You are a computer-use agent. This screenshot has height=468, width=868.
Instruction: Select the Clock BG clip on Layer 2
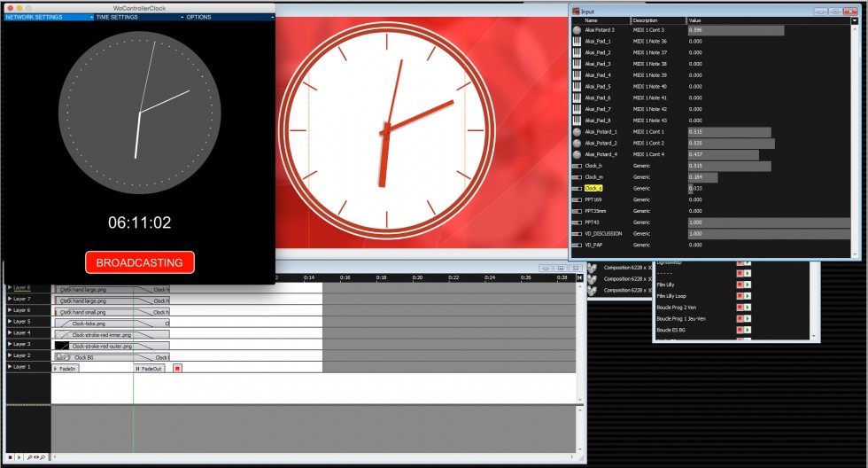pos(112,357)
